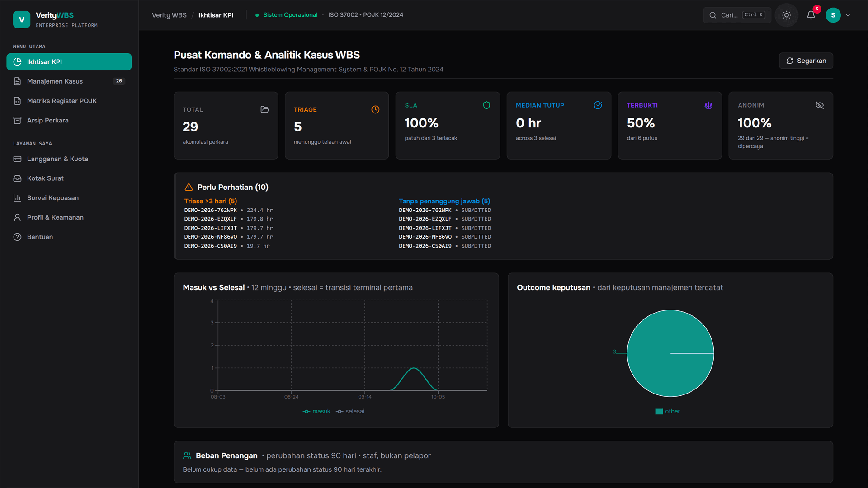Click the shield icon on SLA card
The width and height of the screenshot is (868, 488).
tap(486, 105)
